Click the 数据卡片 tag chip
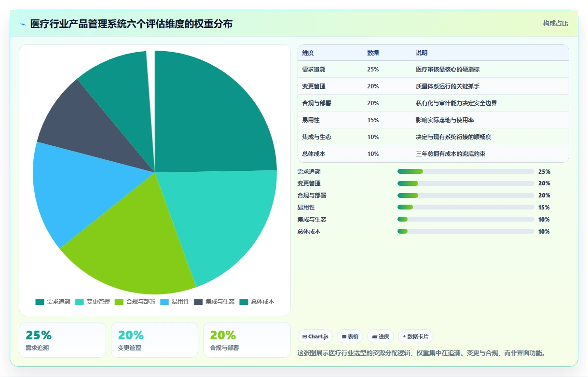588x377 pixels. (x=415, y=336)
